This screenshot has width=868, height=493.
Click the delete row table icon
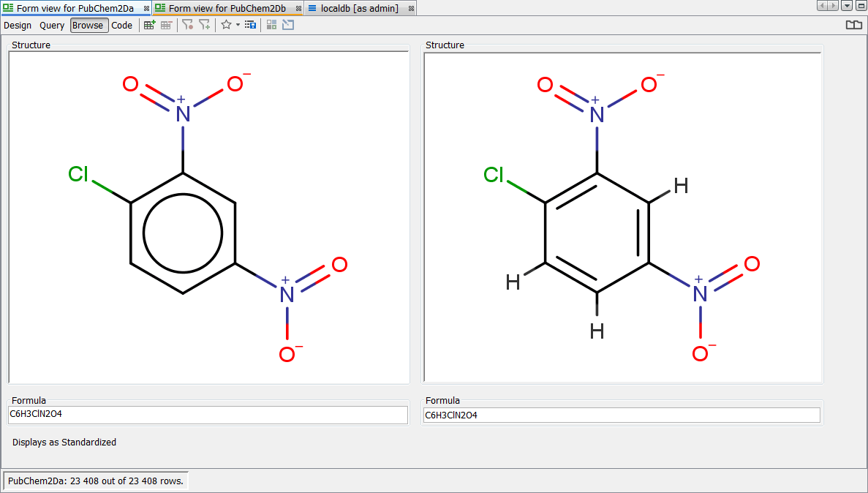pos(165,24)
